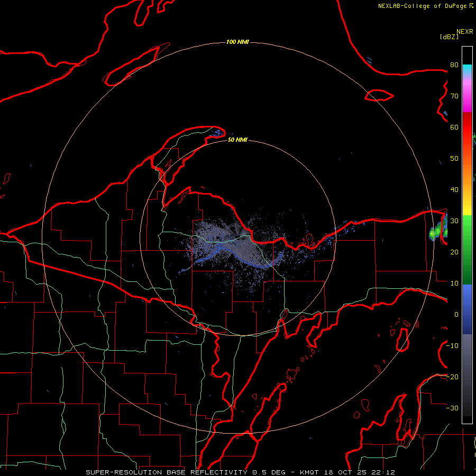
Task: Click the 10 dBZ value on color scale
Action: tap(454, 283)
